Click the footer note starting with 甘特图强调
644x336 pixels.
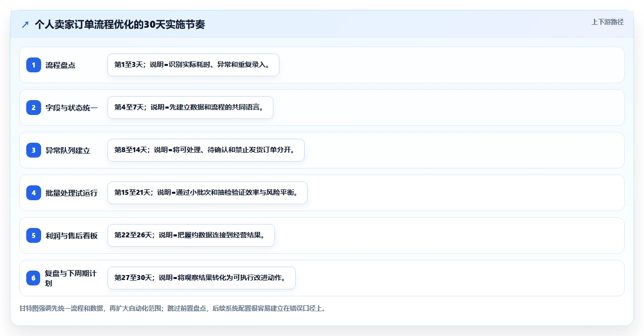click(172, 308)
